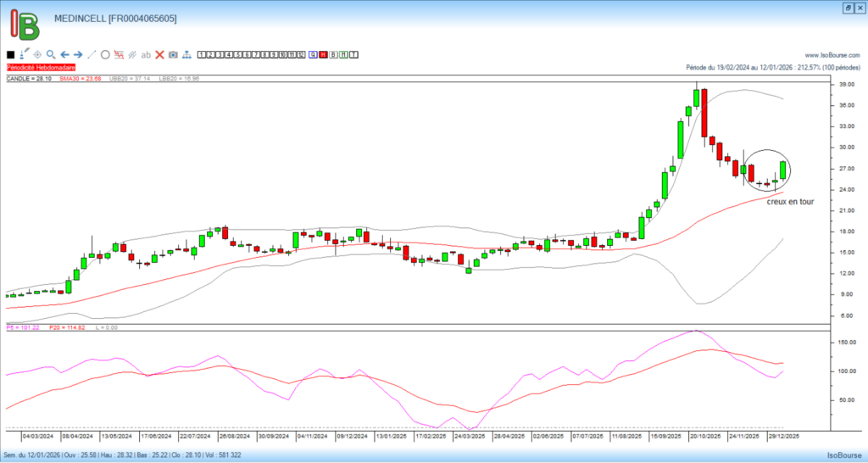Image resolution: width=868 pixels, height=463 pixels.
Task: Pick the circle drawing tool
Action: point(105,54)
